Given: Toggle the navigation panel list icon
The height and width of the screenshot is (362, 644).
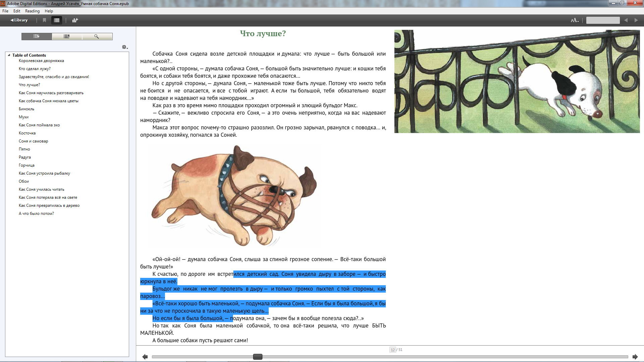Looking at the screenshot, I should pyautogui.click(x=57, y=20).
